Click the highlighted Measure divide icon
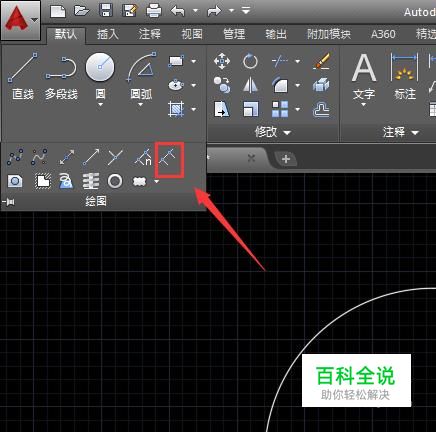The height and width of the screenshot is (432, 436). pos(169,158)
